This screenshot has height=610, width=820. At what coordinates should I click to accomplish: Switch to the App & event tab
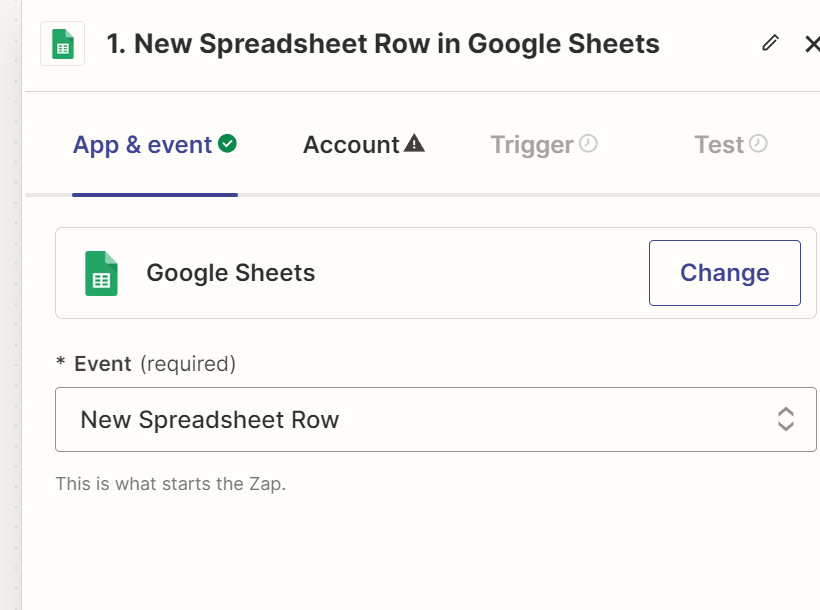coord(142,145)
